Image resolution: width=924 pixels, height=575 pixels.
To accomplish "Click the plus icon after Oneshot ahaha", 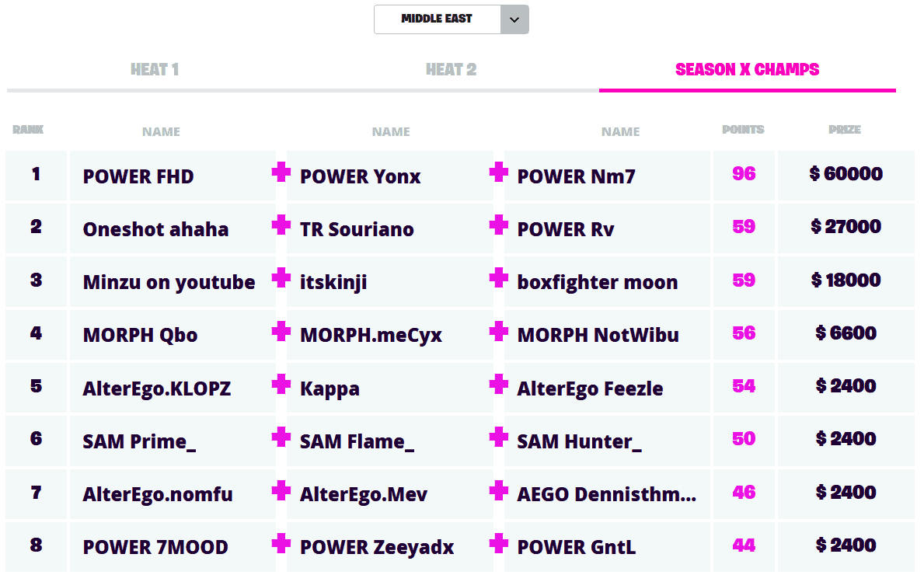I will [281, 225].
